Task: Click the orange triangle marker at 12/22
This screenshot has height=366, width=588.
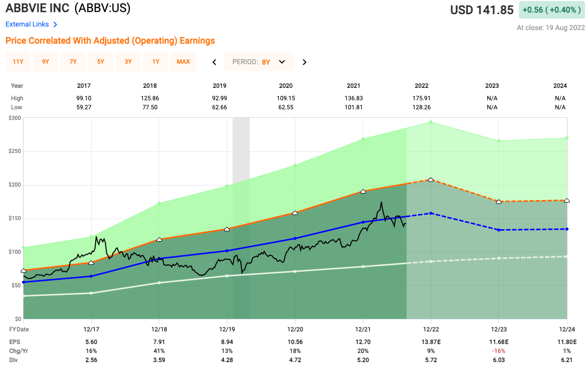Action: [x=431, y=180]
